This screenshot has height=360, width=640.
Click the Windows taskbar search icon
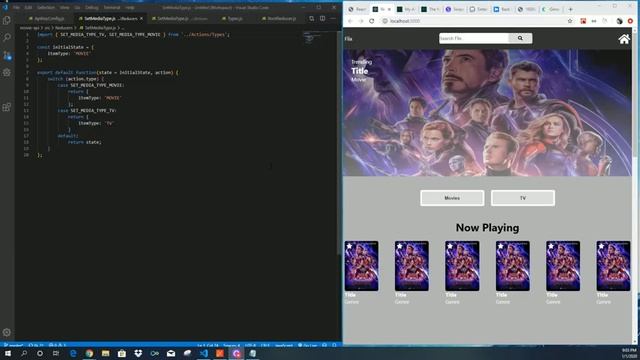pos(24,353)
